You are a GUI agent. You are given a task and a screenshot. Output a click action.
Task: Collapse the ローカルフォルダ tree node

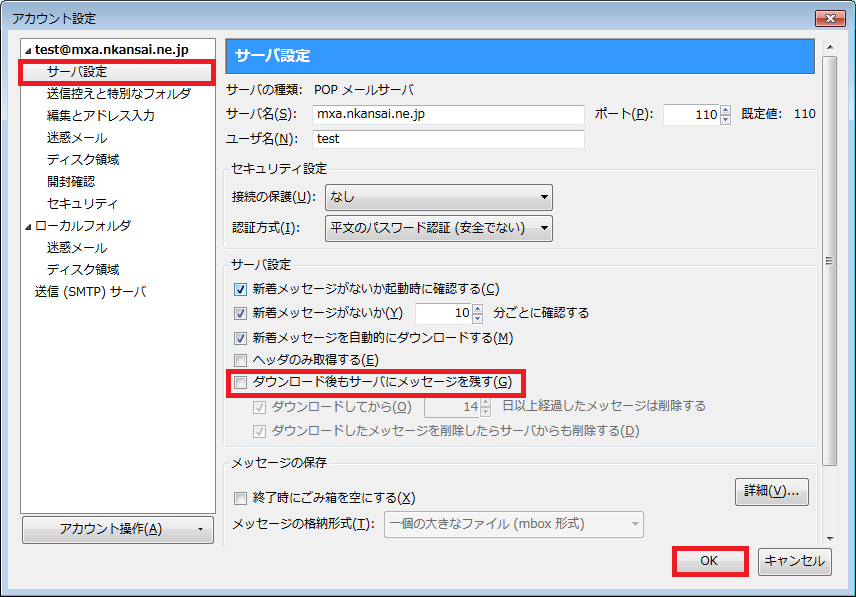[x=28, y=227]
